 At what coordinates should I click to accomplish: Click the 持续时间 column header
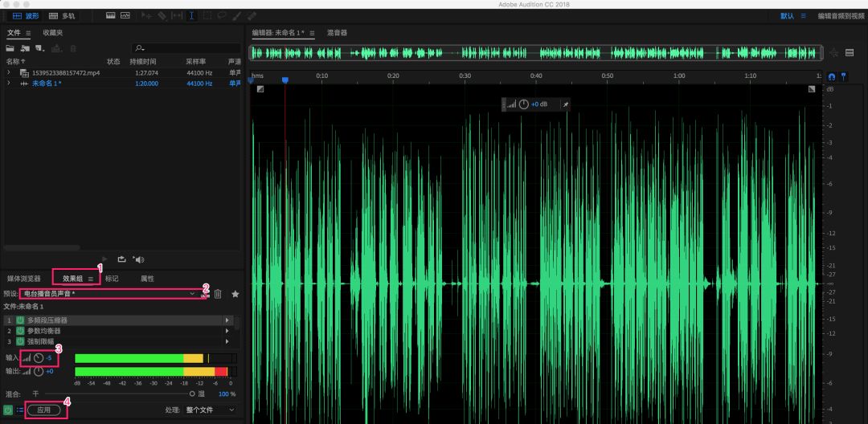point(143,61)
